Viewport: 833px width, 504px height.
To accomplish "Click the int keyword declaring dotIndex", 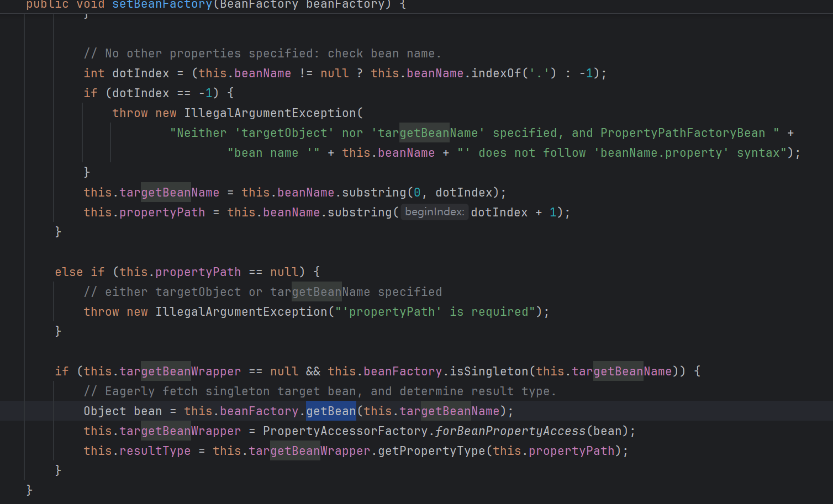I will tap(94, 73).
